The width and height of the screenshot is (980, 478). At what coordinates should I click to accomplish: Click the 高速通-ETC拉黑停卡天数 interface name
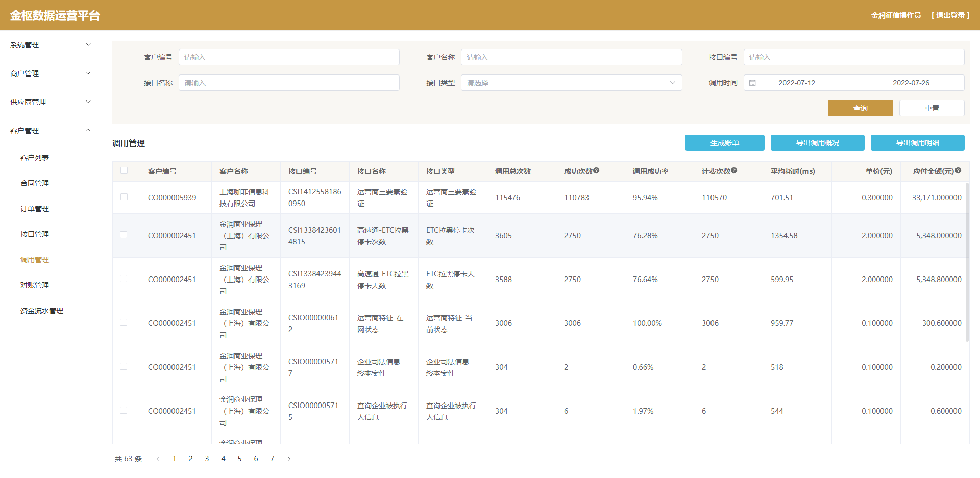tap(383, 280)
